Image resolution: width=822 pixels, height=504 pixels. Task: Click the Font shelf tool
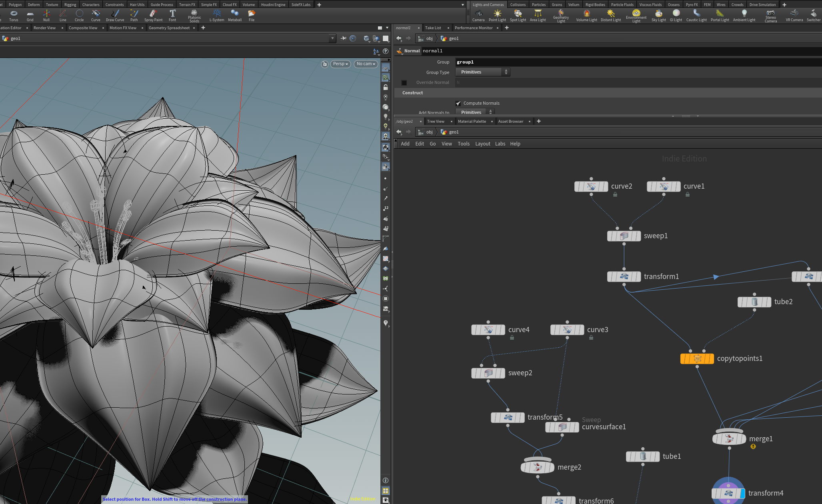tap(172, 16)
